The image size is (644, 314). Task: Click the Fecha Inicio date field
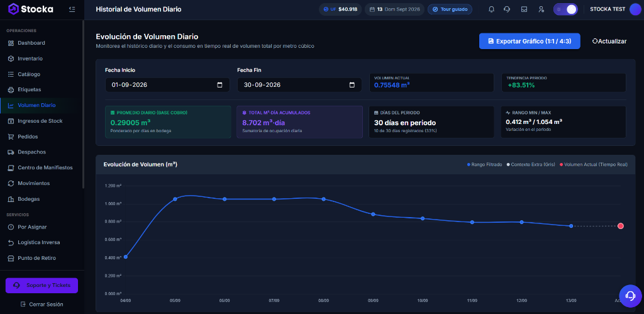[x=167, y=85]
